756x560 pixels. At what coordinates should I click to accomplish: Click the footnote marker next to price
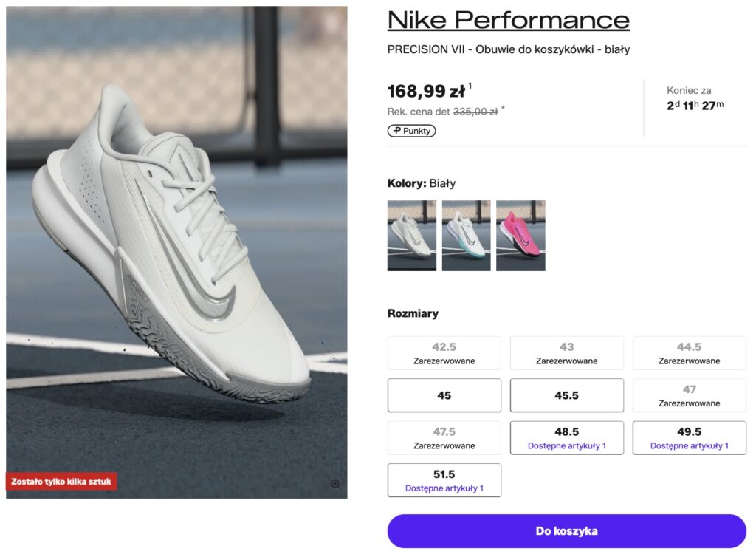(470, 86)
